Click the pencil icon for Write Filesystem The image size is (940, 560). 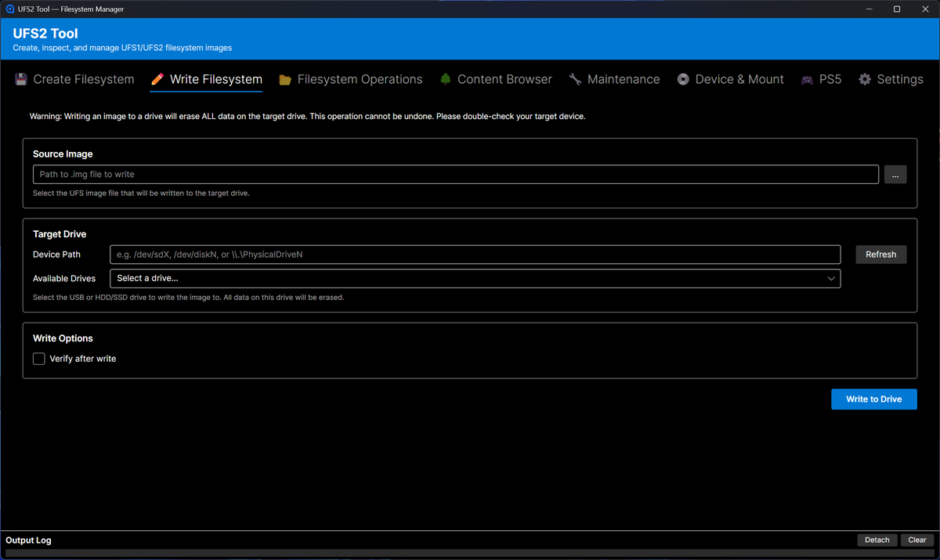(157, 79)
